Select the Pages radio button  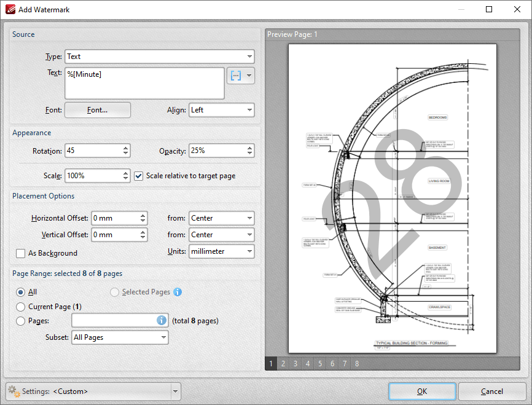(x=21, y=321)
